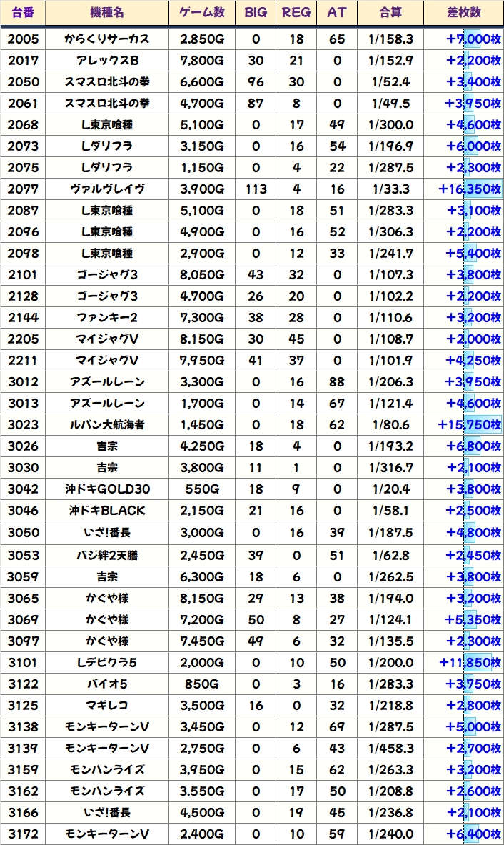The image size is (504, 845).
Task: Click machine number 2128
Action: click(23, 296)
